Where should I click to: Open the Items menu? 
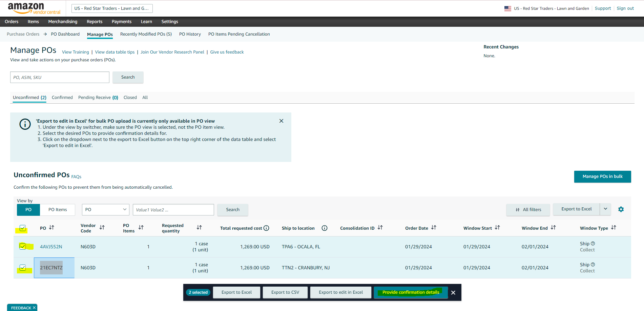[x=33, y=21]
